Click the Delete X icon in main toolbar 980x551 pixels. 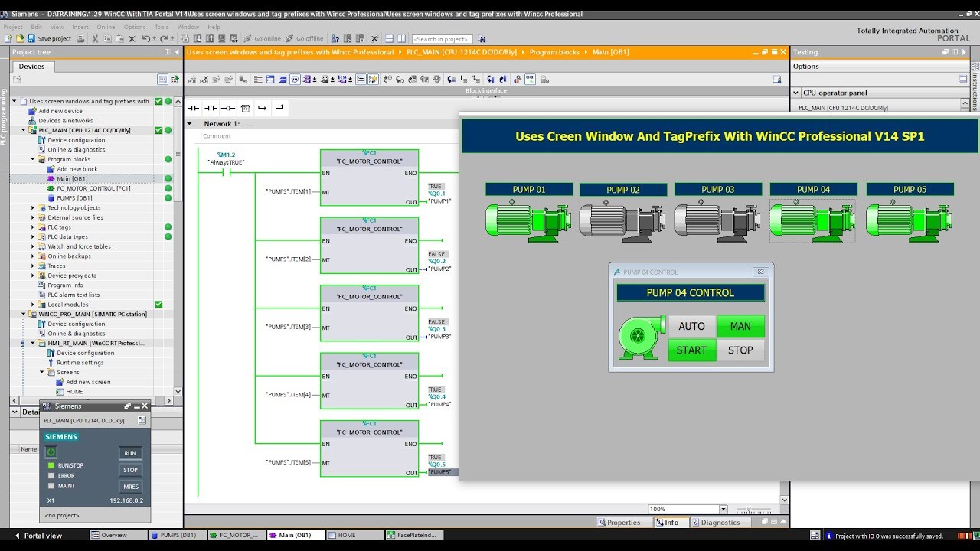pyautogui.click(x=132, y=38)
